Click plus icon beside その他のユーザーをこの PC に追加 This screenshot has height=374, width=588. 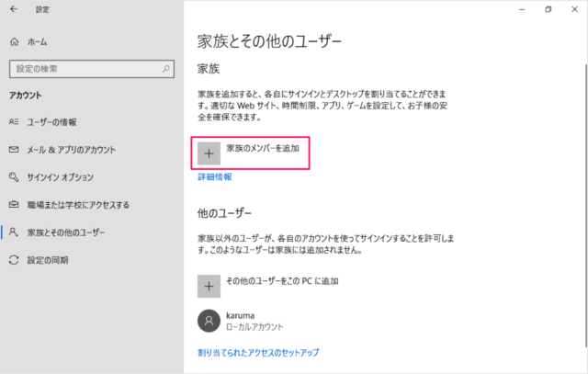(209, 286)
